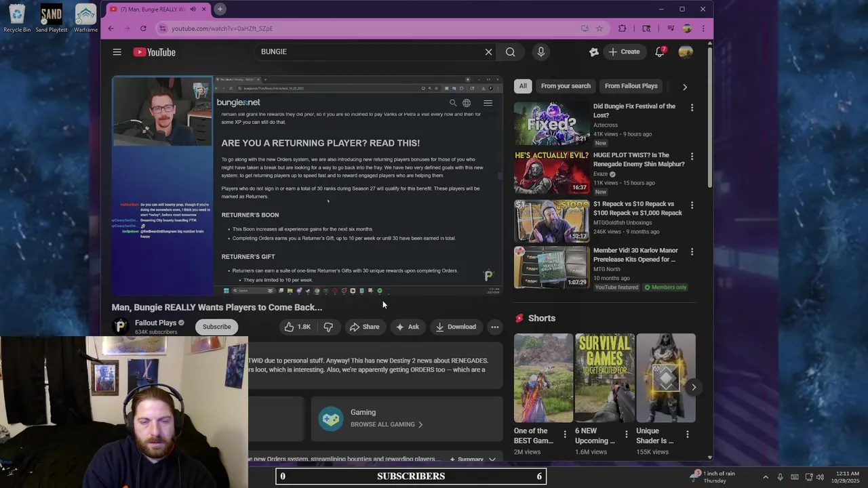Open the media control button in toolbar
The height and width of the screenshot is (488, 868).
pyautogui.click(x=670, y=28)
